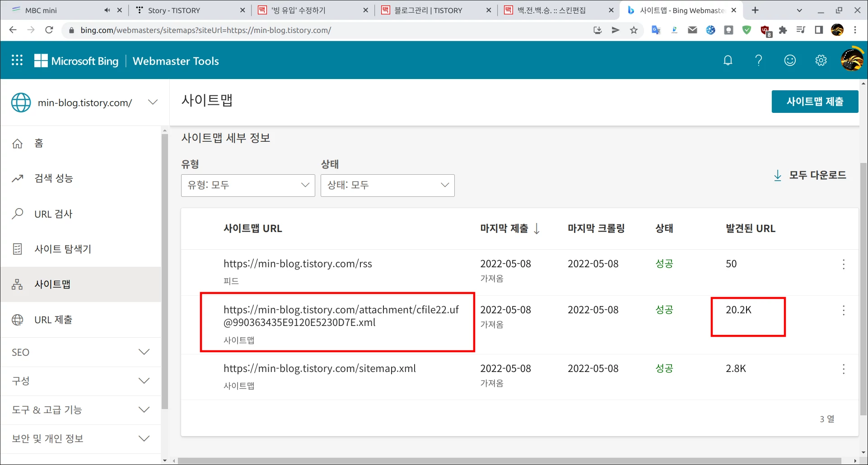Click the bottom horizontal scrollbar
Image resolution: width=868 pixels, height=465 pixels.
tap(509, 461)
